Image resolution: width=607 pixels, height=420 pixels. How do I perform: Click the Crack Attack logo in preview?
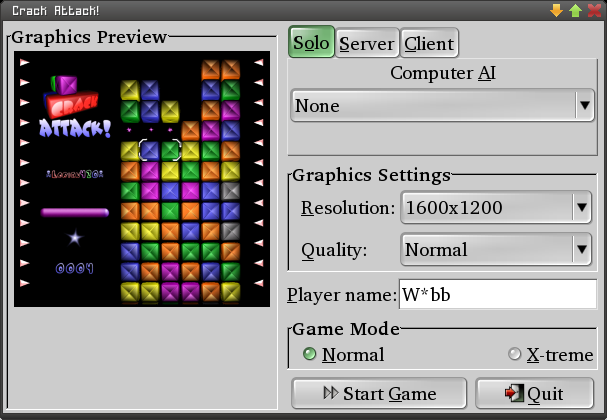click(x=74, y=107)
